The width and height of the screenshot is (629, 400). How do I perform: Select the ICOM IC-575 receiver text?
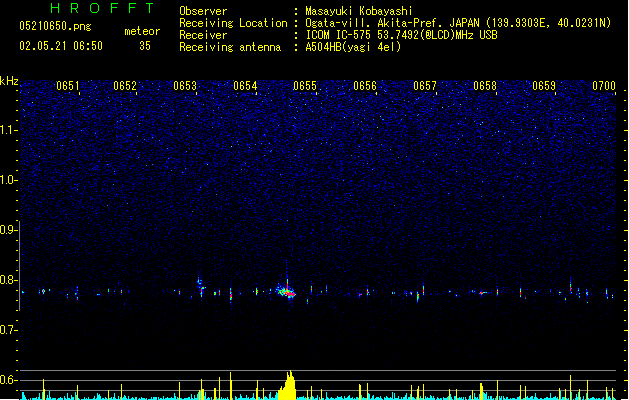[x=401, y=35]
